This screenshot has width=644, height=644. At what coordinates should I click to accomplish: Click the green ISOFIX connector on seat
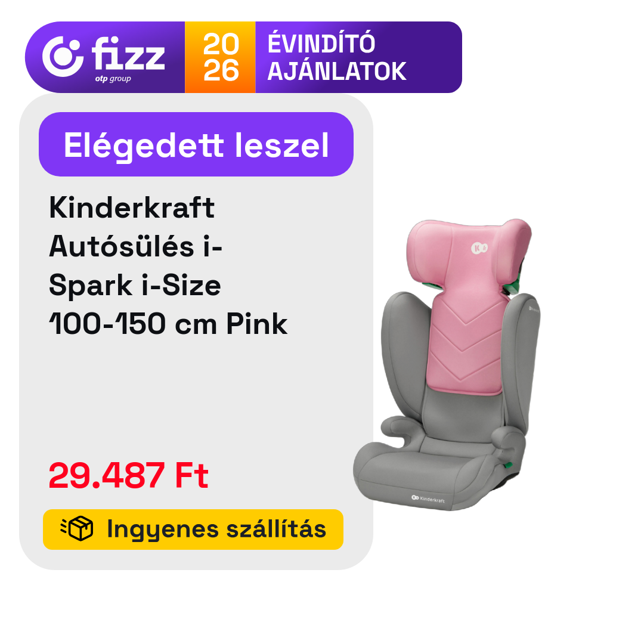pos(508,465)
